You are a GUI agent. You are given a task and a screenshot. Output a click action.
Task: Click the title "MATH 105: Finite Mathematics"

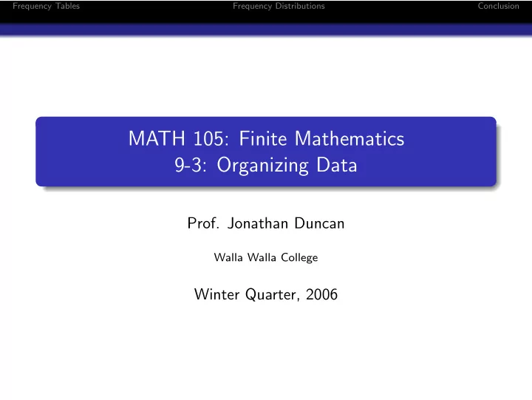266,138
